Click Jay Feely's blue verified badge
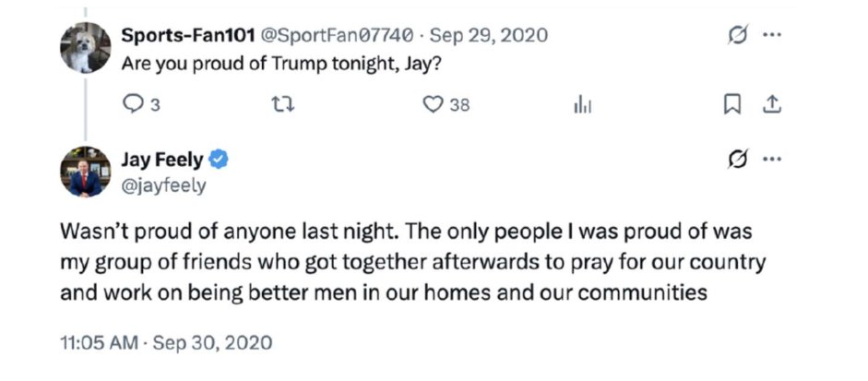The width and height of the screenshot is (868, 381). pos(219,160)
